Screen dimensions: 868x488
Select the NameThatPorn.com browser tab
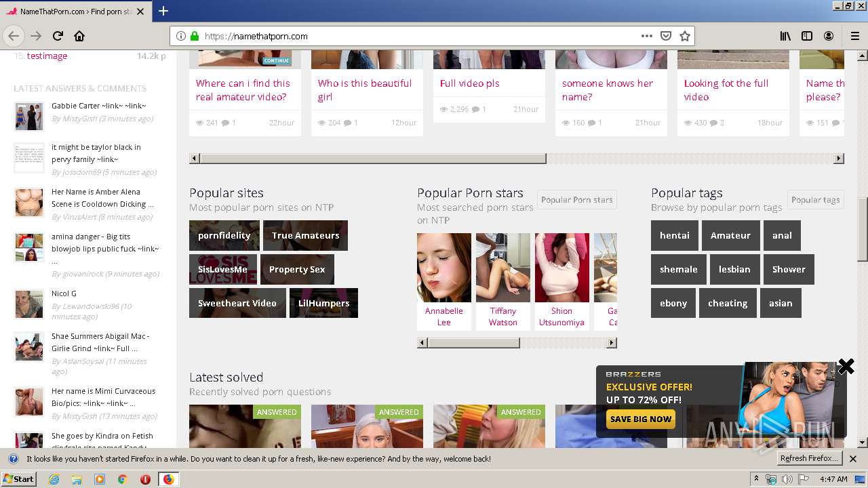click(75, 12)
